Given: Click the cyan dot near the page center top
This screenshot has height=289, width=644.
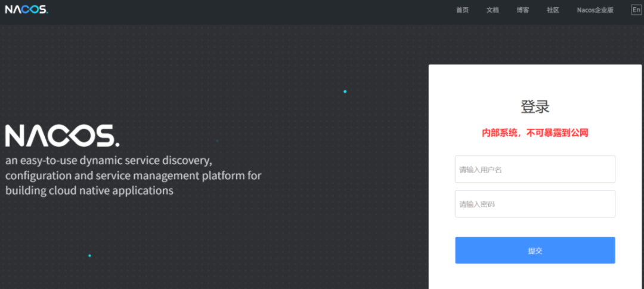Looking at the screenshot, I should 345,91.
